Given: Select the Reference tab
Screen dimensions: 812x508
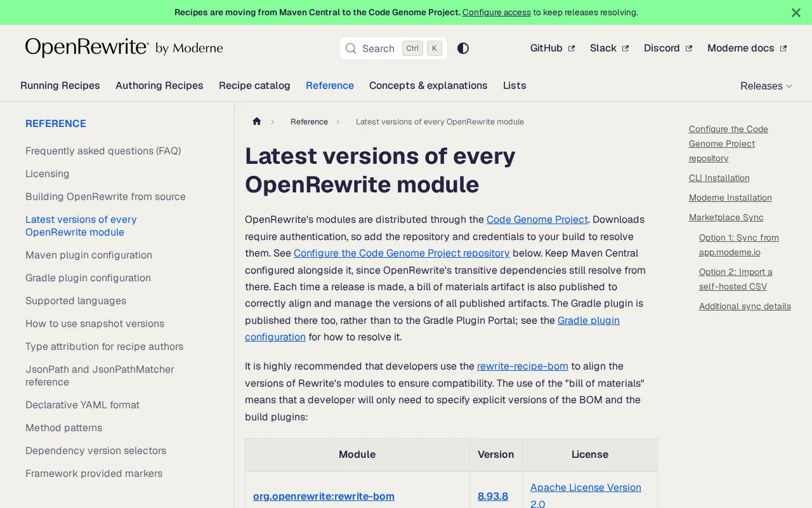Looking at the screenshot, I should tap(330, 85).
